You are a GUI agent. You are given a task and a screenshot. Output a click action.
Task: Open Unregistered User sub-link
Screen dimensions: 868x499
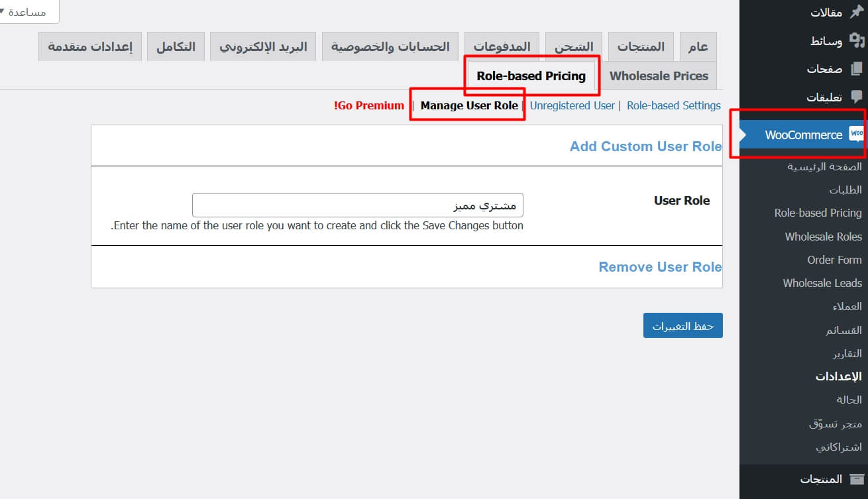[572, 105]
